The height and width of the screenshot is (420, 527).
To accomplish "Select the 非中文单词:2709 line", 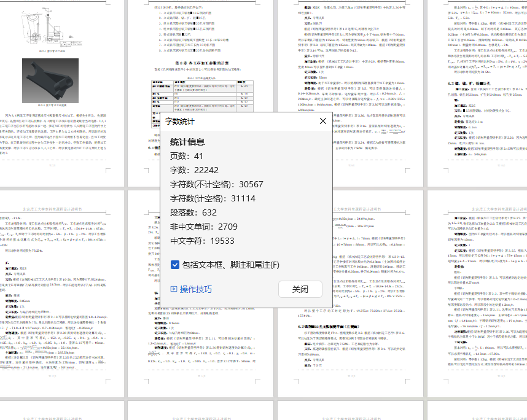I will pos(204,227).
